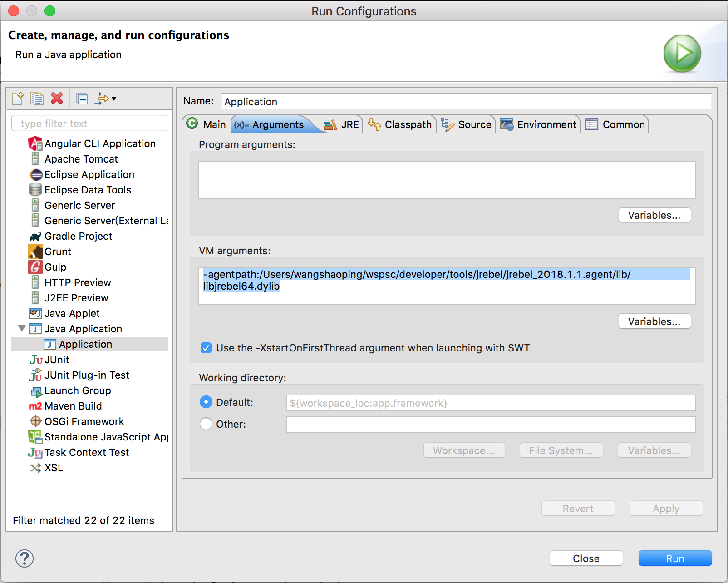
Task: Click the type filter text field
Action: (x=89, y=124)
